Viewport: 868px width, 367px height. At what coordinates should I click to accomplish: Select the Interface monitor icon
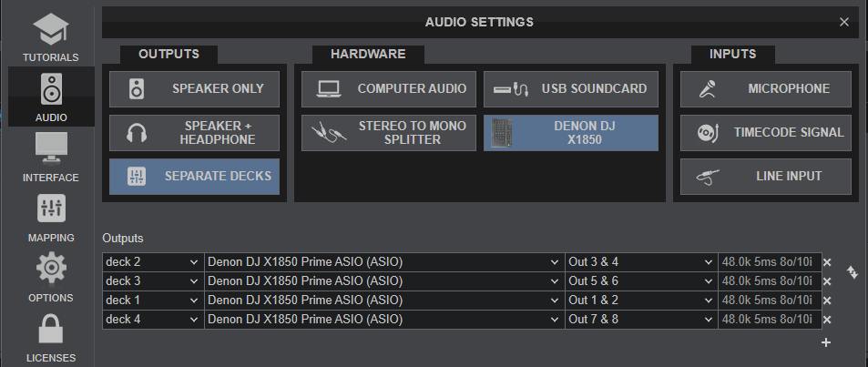[50, 155]
